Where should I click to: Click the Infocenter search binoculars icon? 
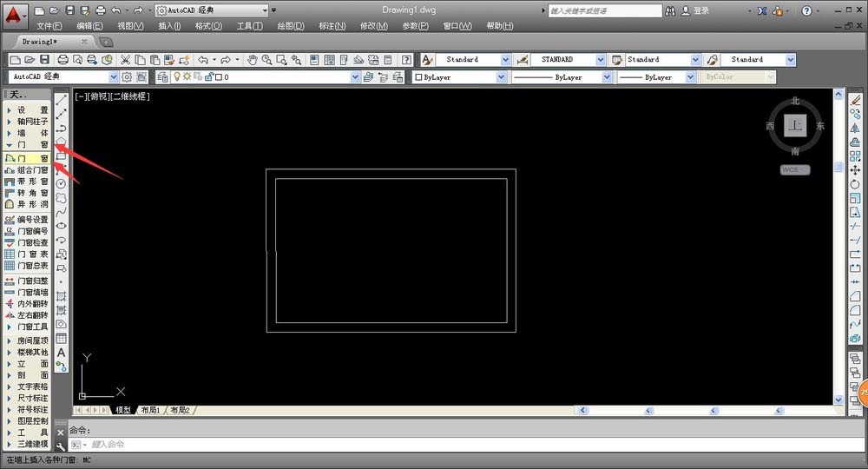tap(670, 10)
